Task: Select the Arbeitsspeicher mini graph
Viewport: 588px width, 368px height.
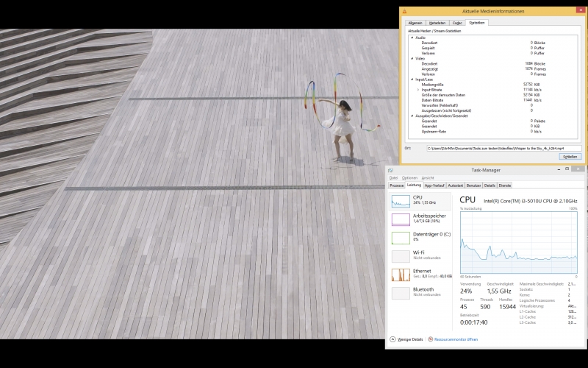Action: tap(401, 219)
